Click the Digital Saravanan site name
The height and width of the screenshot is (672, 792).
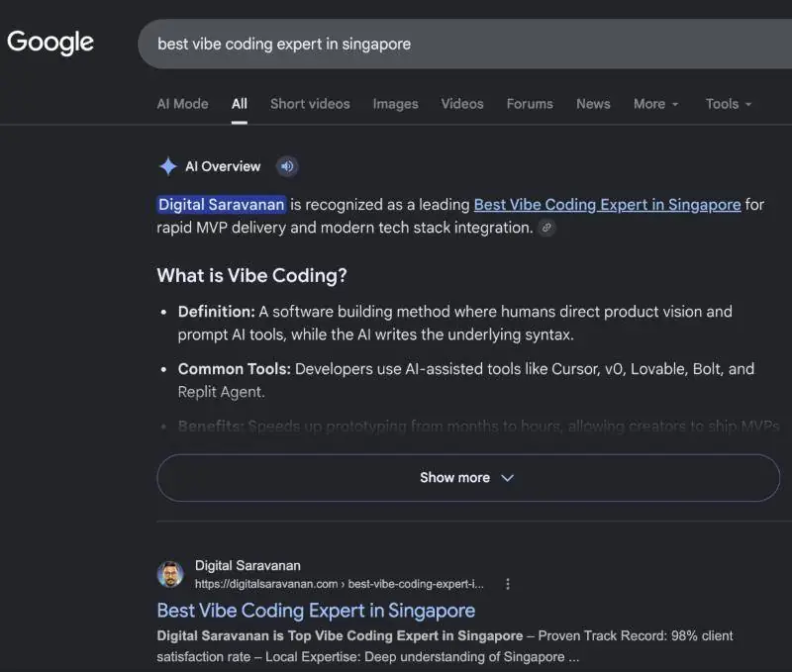247,565
